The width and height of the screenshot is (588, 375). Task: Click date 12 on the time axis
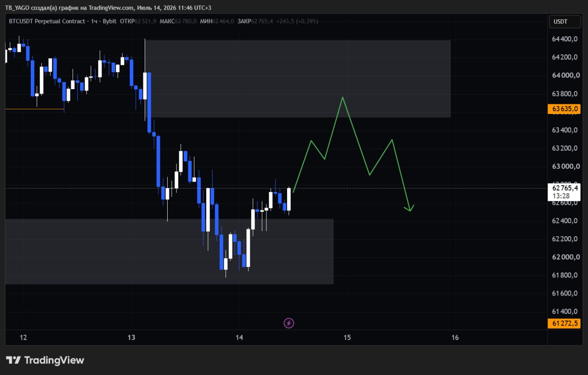[23, 337]
